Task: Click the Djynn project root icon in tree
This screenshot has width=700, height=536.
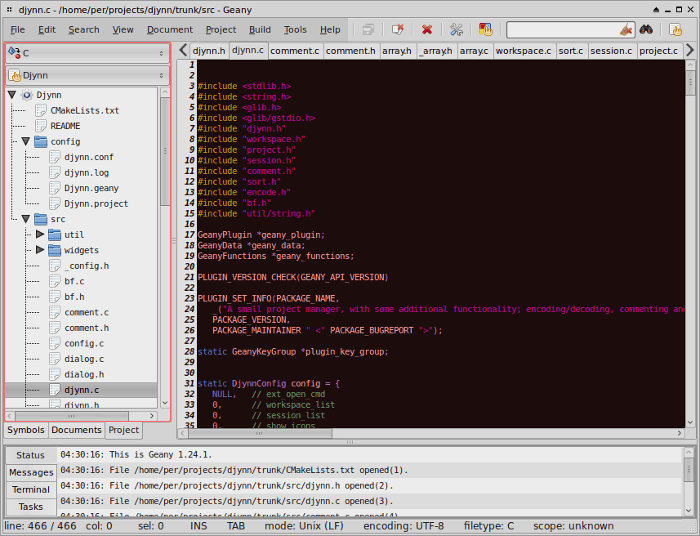Action: coord(27,95)
